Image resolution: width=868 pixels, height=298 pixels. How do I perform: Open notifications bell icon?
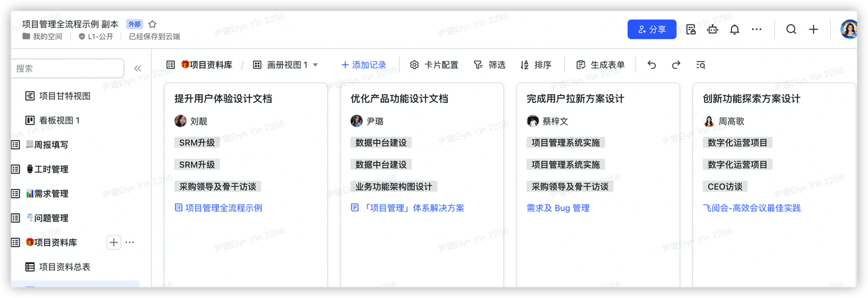(734, 29)
